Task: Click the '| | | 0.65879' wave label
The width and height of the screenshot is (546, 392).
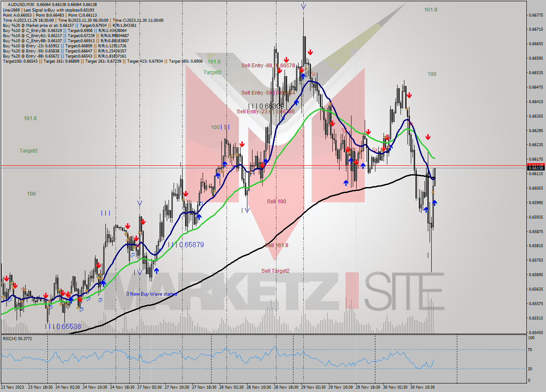Action: coord(186,245)
